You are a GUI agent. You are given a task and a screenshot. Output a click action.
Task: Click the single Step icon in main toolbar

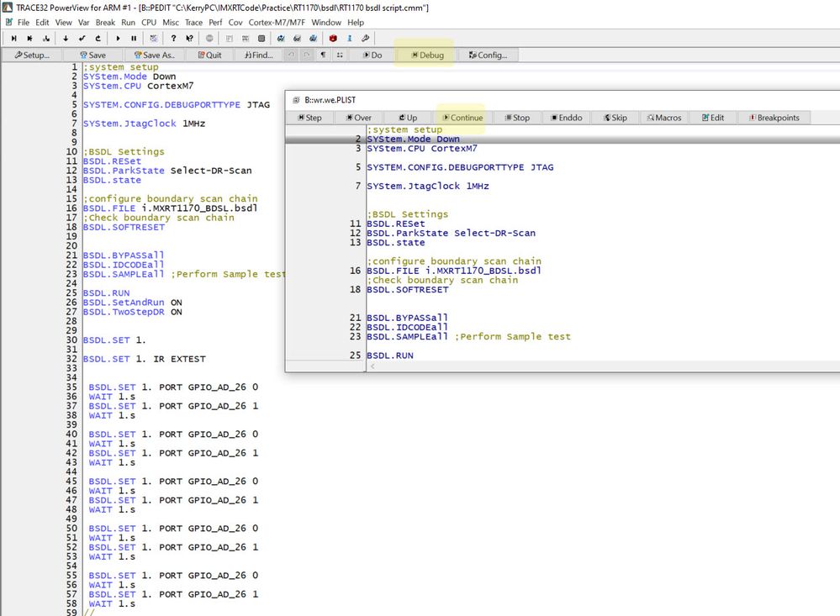point(14,39)
